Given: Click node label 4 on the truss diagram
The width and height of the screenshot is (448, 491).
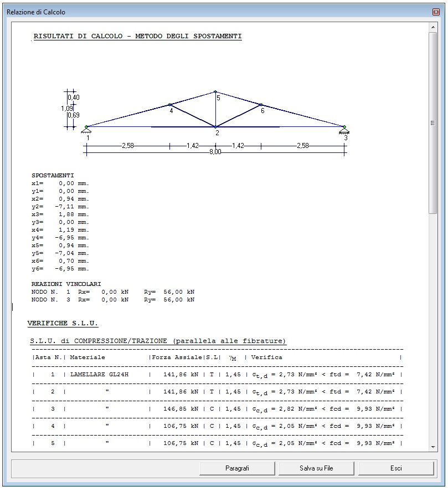Looking at the screenshot, I should [x=171, y=111].
